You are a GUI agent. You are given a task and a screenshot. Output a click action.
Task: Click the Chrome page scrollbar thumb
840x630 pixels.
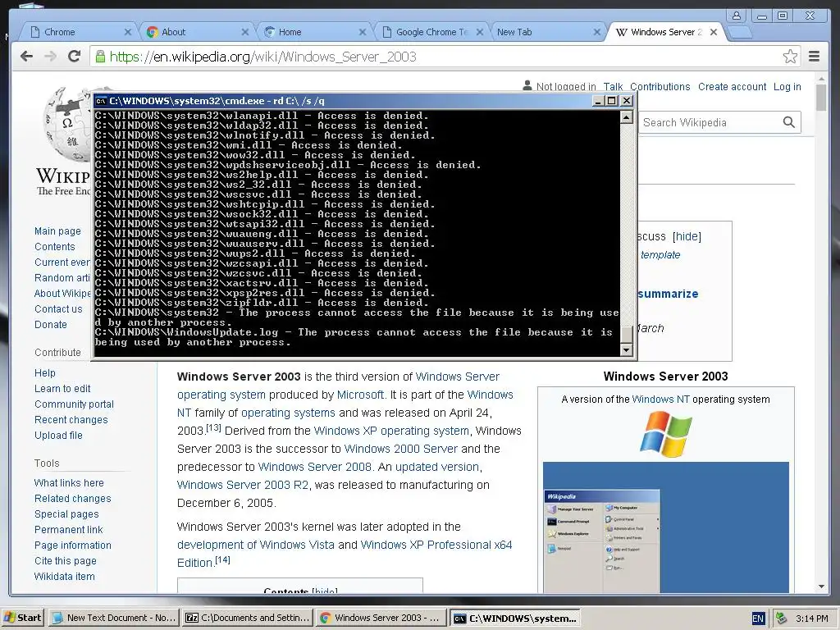point(821,98)
